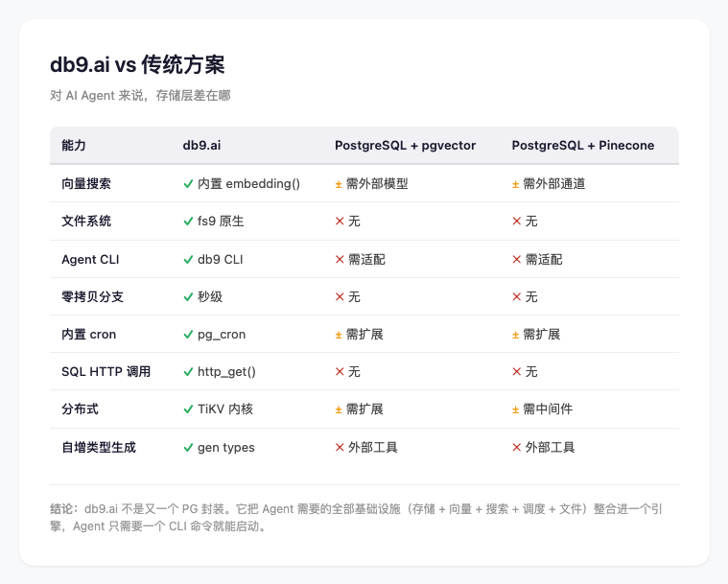Click the "需外部模型" cell text
Screen dimensions: 728x584
[377, 184]
